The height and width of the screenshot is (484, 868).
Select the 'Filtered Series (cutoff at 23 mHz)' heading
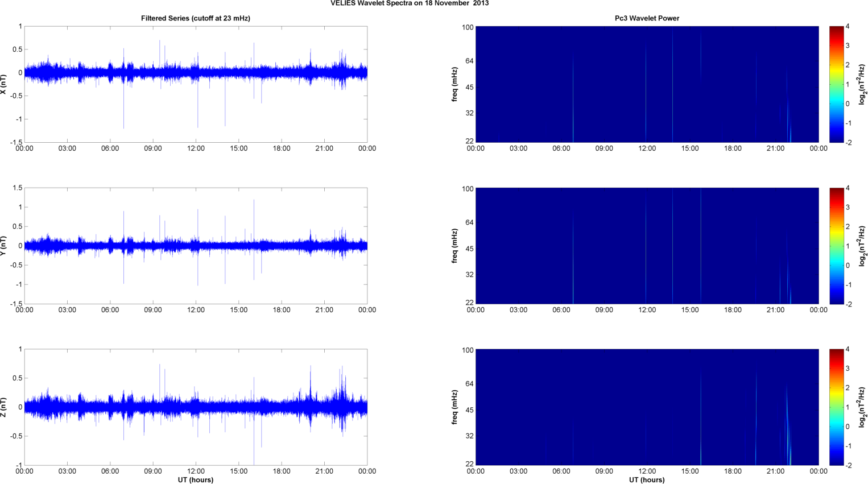[196, 18]
